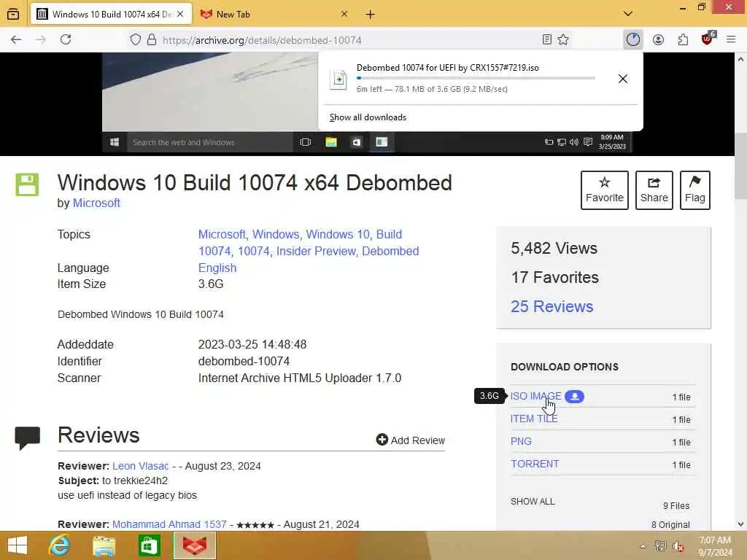Screen dimensions: 747x560
Task: Click the Insider Preview topic link
Action: point(316,251)
